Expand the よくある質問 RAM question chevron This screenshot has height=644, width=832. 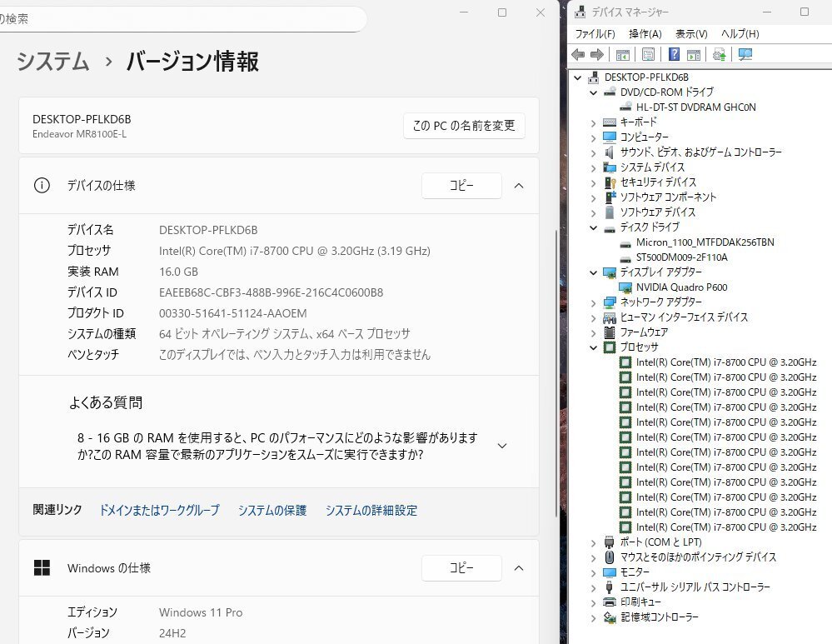501,446
